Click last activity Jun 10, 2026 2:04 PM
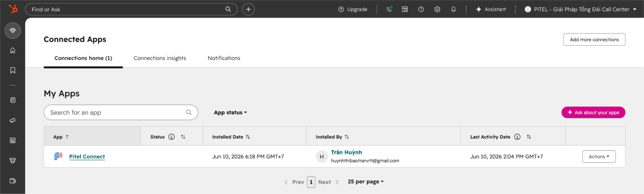This screenshot has height=194, width=644. [x=507, y=157]
